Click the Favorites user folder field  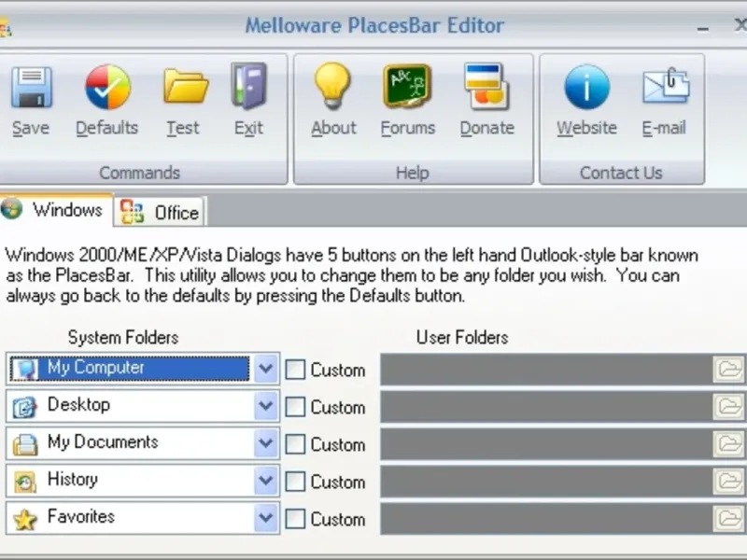point(546,518)
